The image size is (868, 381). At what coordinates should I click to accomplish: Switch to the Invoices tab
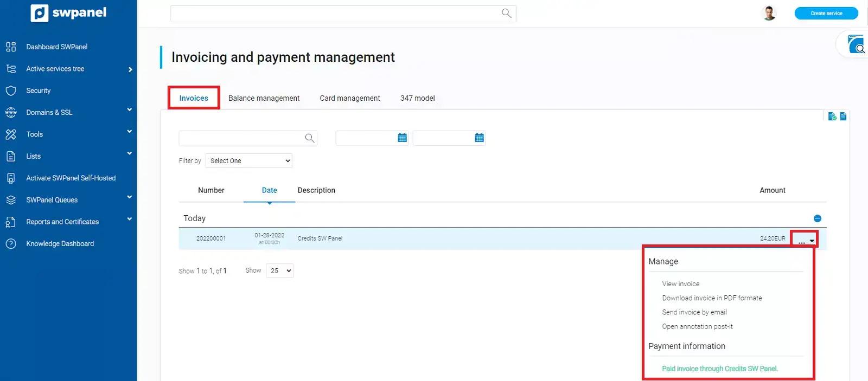point(194,98)
